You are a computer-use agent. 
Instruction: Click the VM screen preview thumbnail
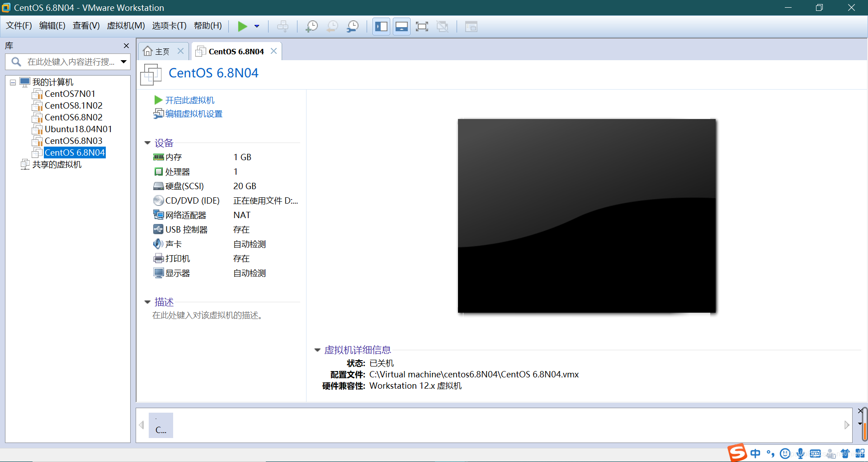coord(587,216)
